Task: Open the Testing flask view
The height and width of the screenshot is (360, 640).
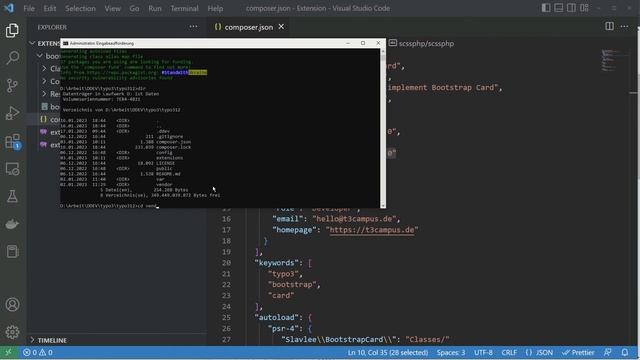Action: click(x=12, y=196)
